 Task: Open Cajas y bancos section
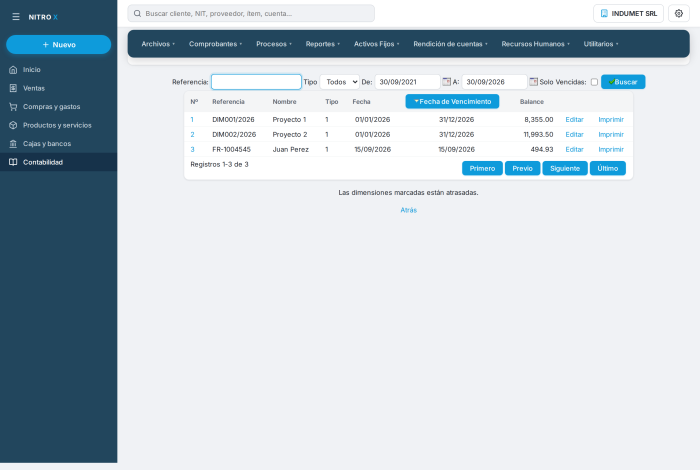(58, 144)
